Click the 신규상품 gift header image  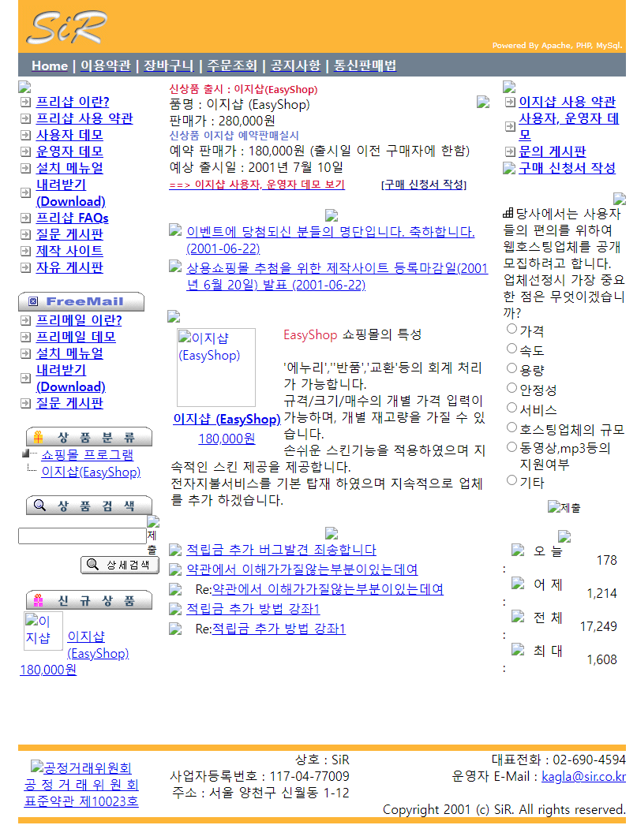tap(89, 600)
